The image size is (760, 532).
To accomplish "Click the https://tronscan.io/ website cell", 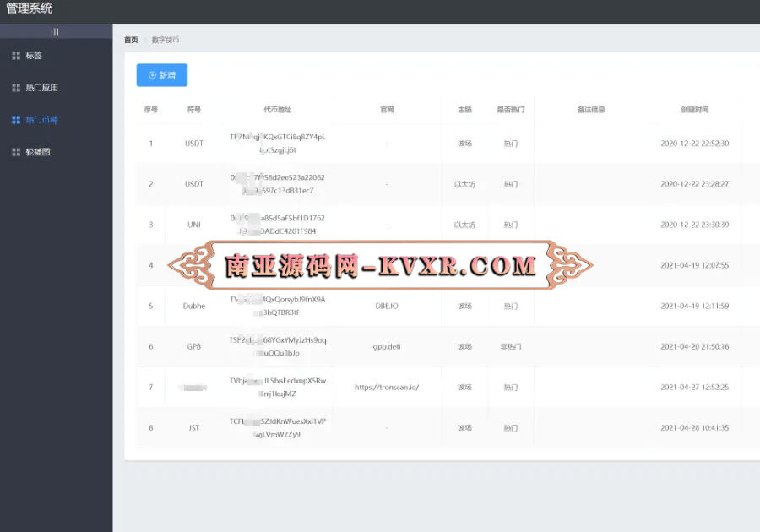I will 387,387.
